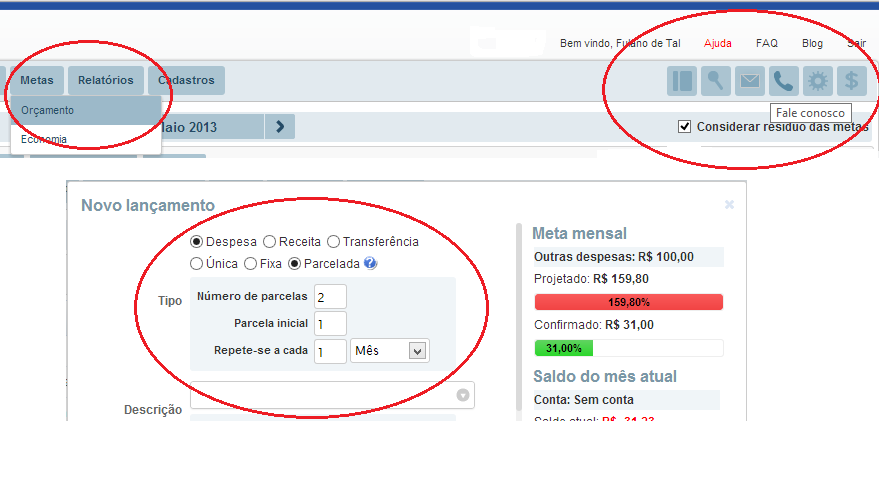Screen dimensions: 879x493
Task: Open the envelope mail icon
Action: pyautogui.click(x=750, y=81)
